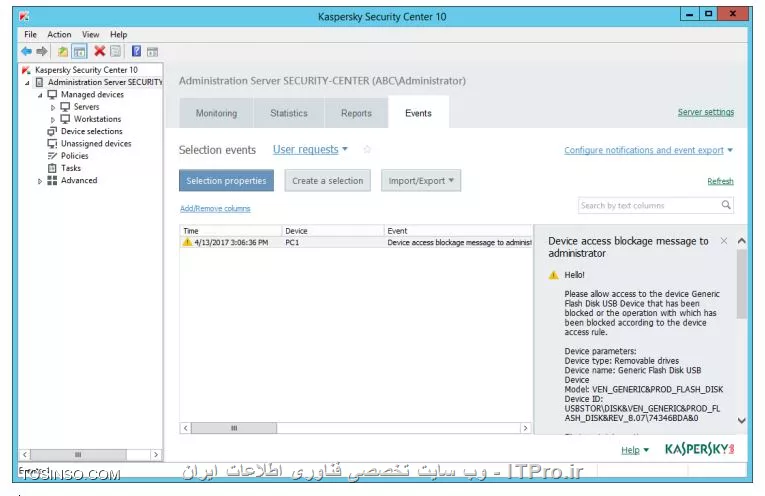
Task: Open the Help menu in menu bar
Action: [x=119, y=34]
